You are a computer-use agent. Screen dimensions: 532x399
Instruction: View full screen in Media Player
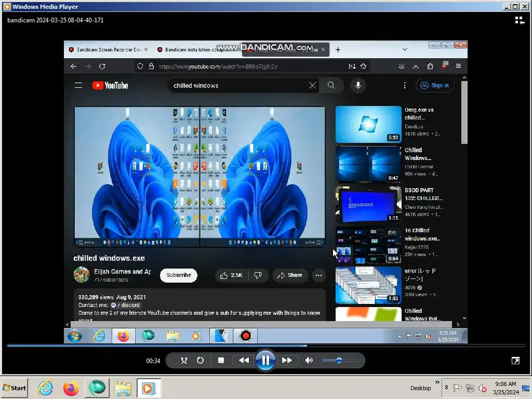coord(515,361)
